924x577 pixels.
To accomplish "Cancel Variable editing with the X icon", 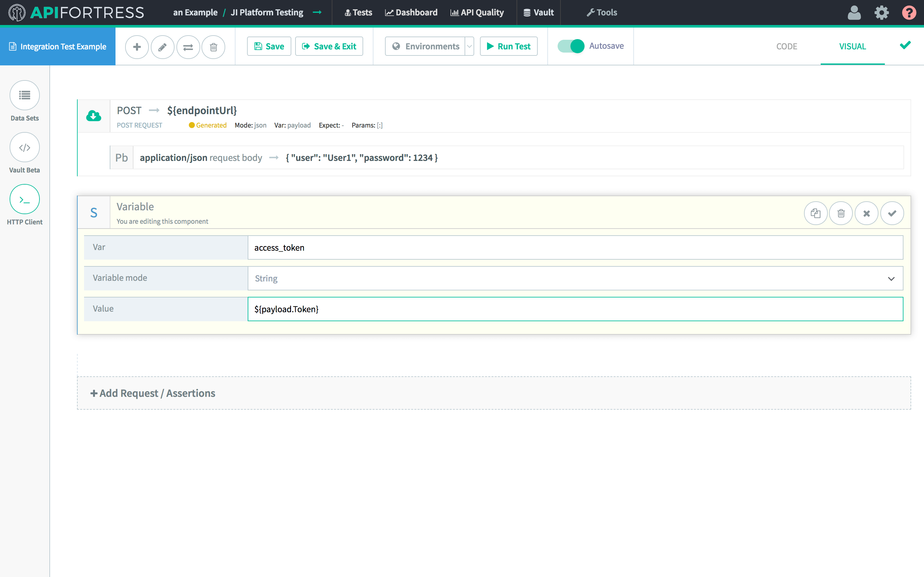I will pos(866,213).
